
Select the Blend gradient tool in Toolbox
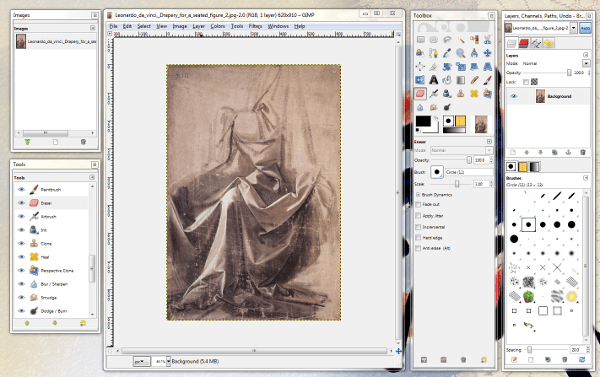[x=461, y=80]
